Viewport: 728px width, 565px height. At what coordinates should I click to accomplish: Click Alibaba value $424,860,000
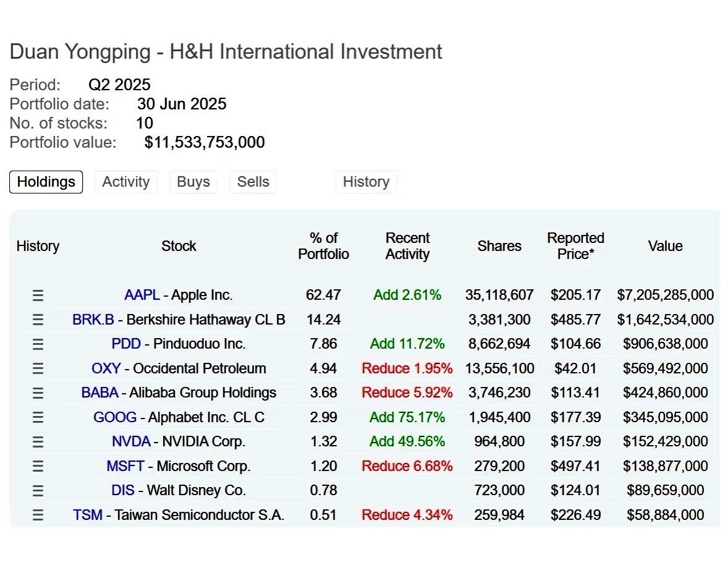coord(666,393)
